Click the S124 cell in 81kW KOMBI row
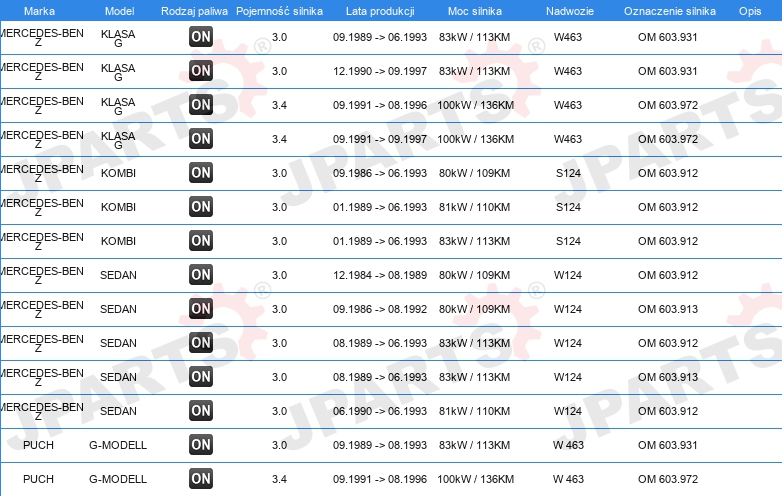The height and width of the screenshot is (496, 782). [x=568, y=207]
